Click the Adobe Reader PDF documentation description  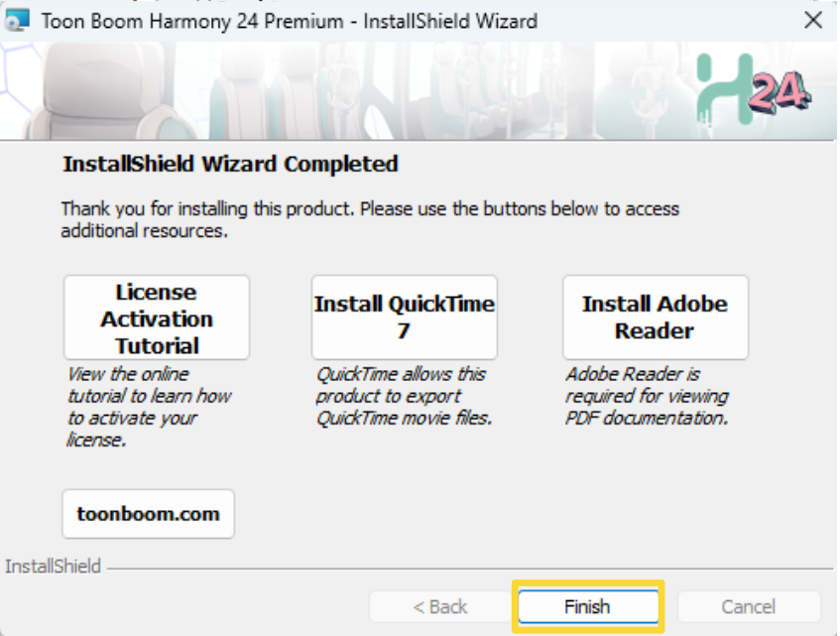click(647, 396)
